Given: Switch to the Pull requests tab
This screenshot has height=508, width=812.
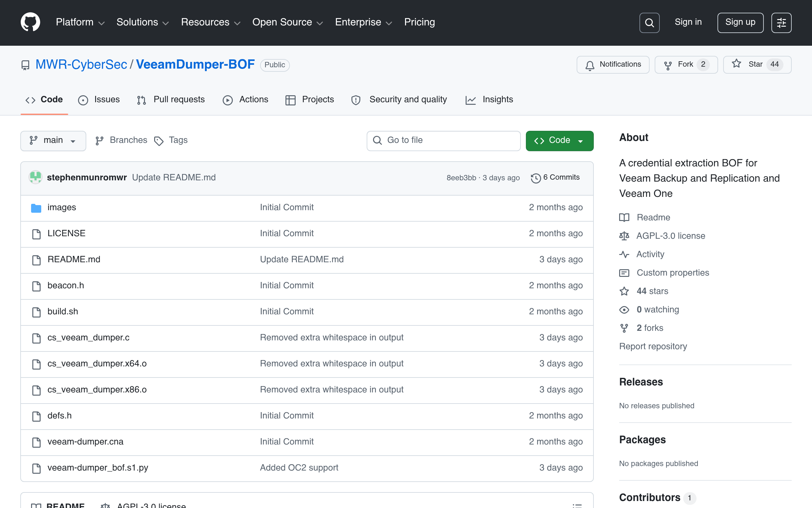Looking at the screenshot, I should 171,100.
